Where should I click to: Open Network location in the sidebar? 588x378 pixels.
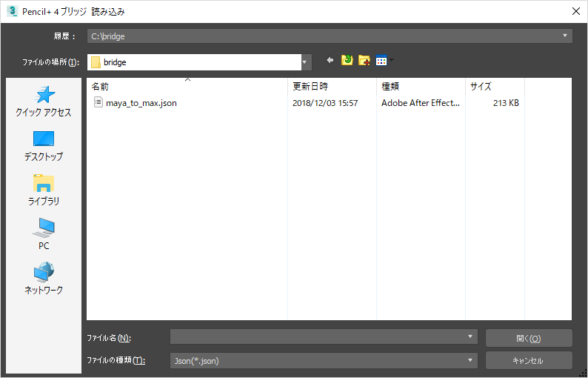tap(44, 279)
